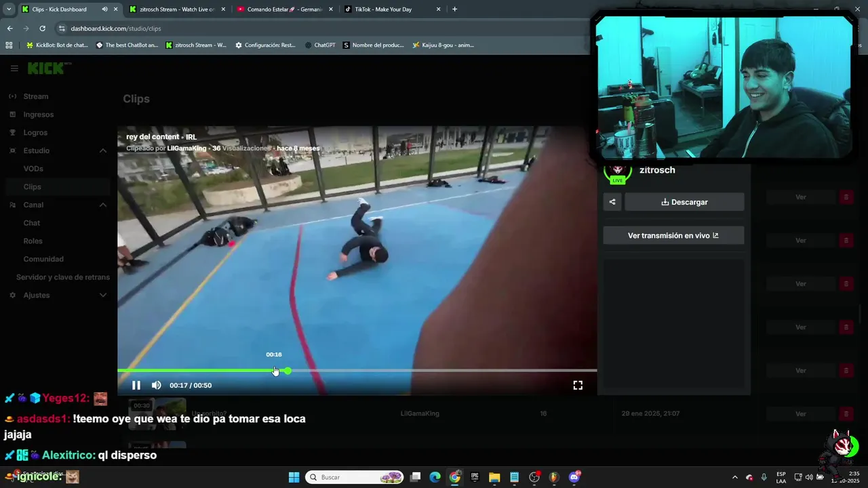Open Ingresos in the sidebar
Viewport: 868px width, 488px height.
tap(38, 115)
